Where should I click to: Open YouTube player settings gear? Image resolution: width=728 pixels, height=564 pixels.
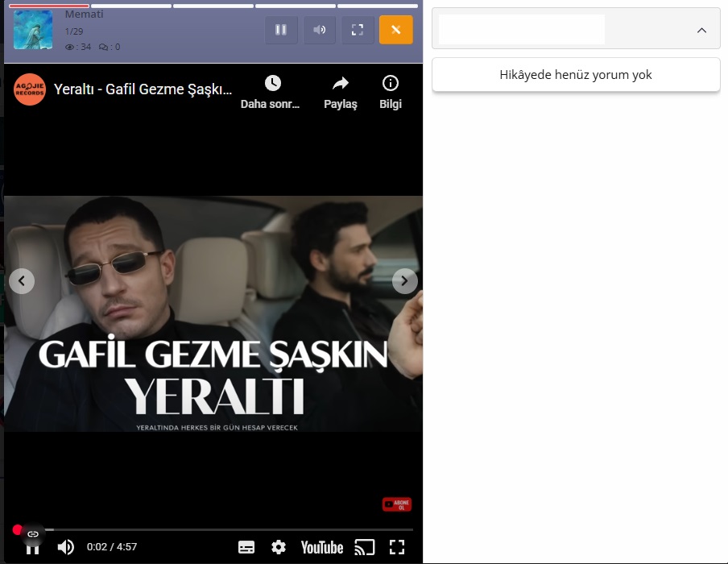[279, 547]
